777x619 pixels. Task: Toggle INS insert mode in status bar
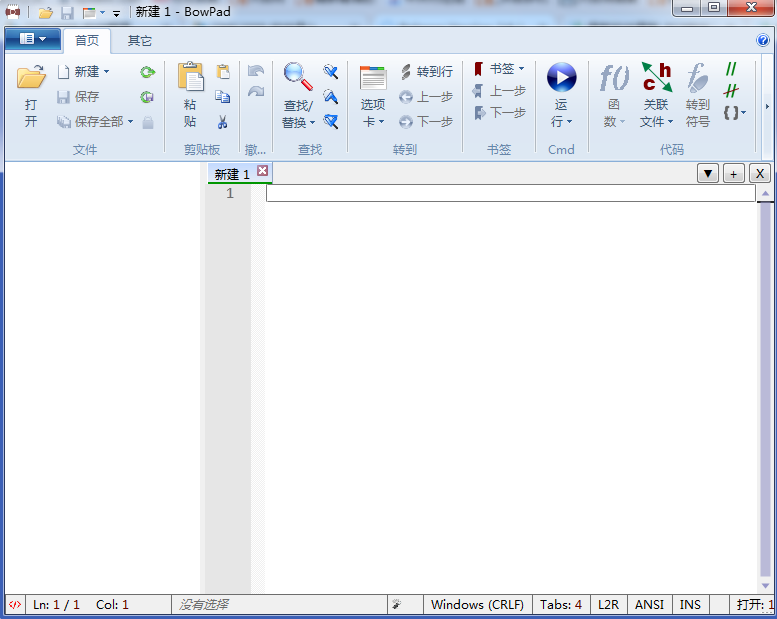(x=690, y=605)
